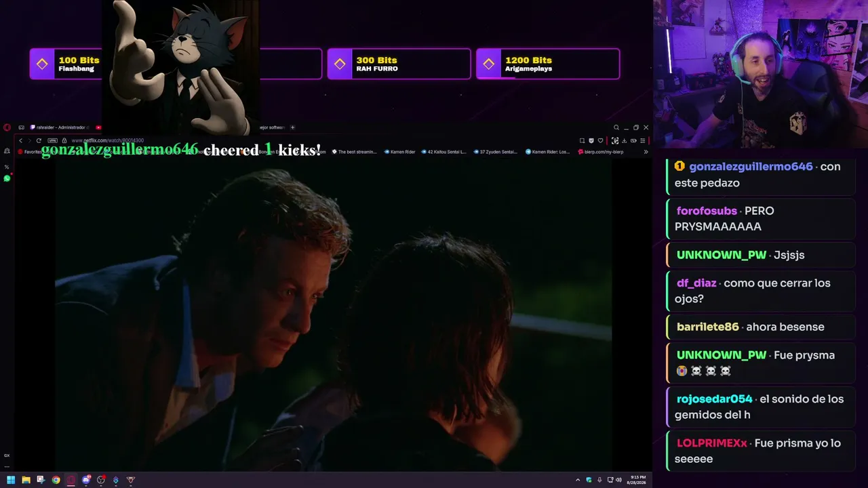868x488 pixels.
Task: Click gonzalezguillermo646 username in chat
Action: tap(751, 167)
